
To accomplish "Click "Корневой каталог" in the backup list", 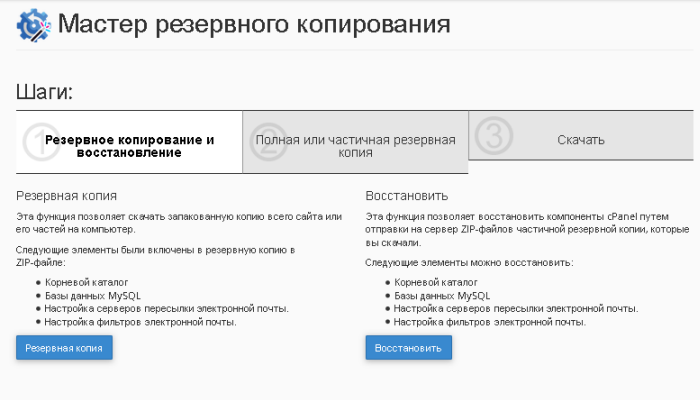I will [87, 283].
